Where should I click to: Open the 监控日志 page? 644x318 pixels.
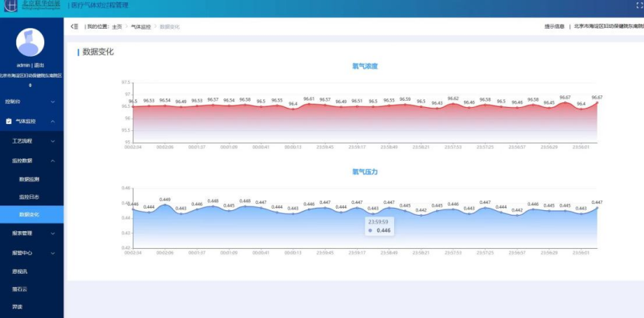29,196
